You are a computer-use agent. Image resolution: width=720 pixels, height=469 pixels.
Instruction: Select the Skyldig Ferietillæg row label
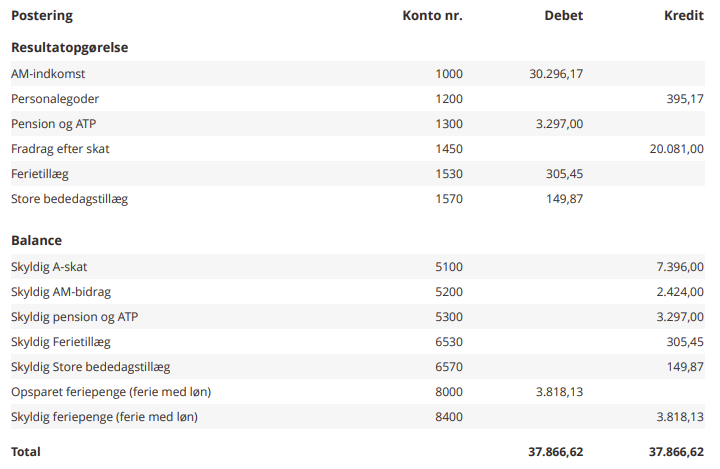[62, 342]
